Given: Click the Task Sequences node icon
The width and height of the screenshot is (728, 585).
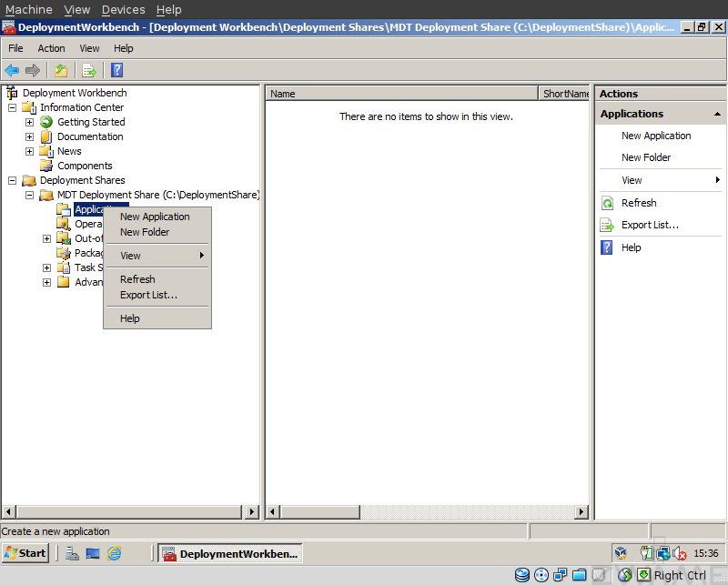Looking at the screenshot, I should [x=64, y=267].
